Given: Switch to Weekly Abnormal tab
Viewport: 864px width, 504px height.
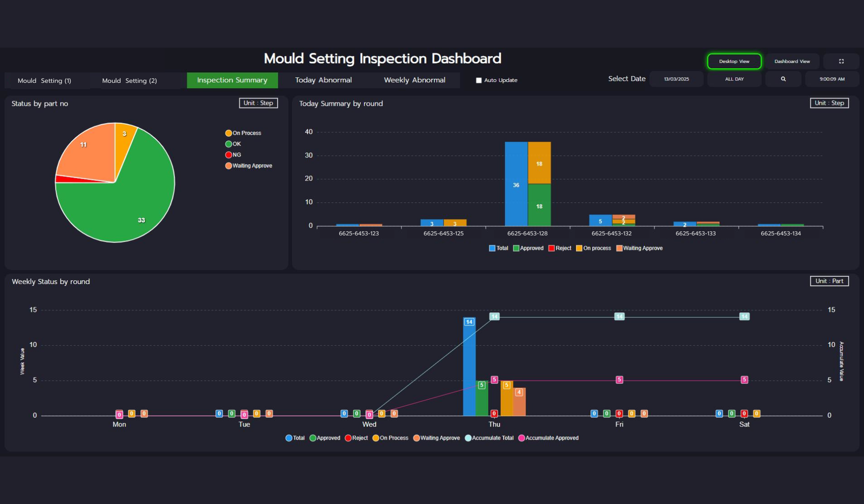Looking at the screenshot, I should point(414,80).
